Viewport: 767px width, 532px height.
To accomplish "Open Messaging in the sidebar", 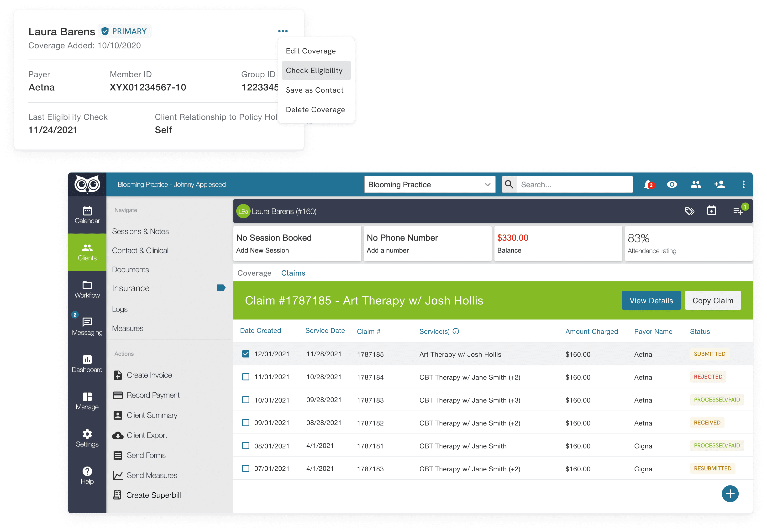I will (x=87, y=327).
